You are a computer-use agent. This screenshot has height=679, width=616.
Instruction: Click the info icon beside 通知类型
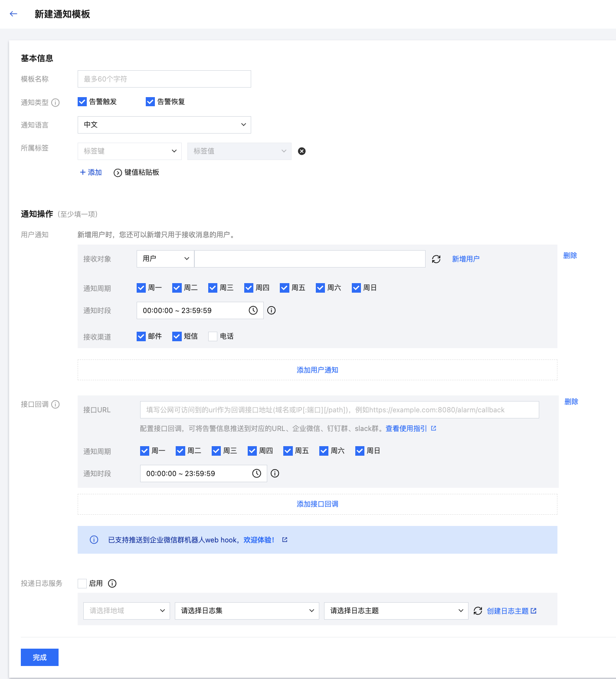(x=56, y=102)
